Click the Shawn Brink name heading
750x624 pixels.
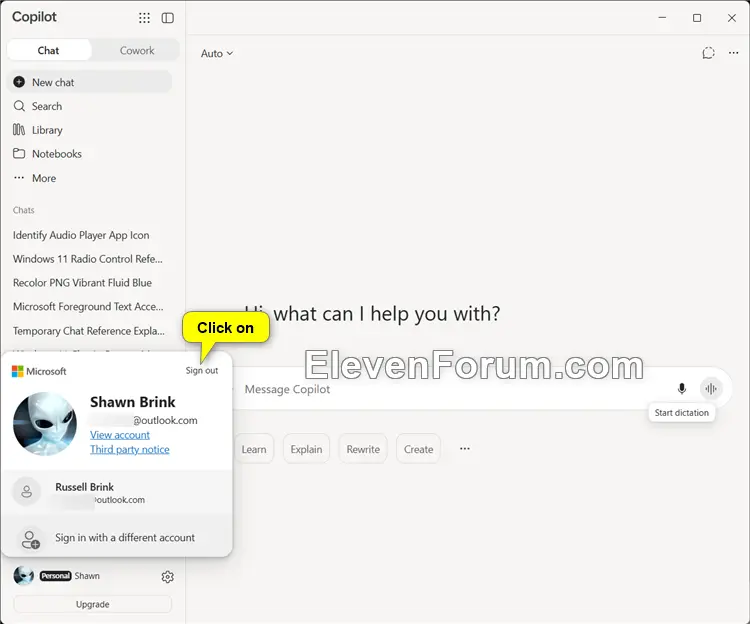(132, 402)
